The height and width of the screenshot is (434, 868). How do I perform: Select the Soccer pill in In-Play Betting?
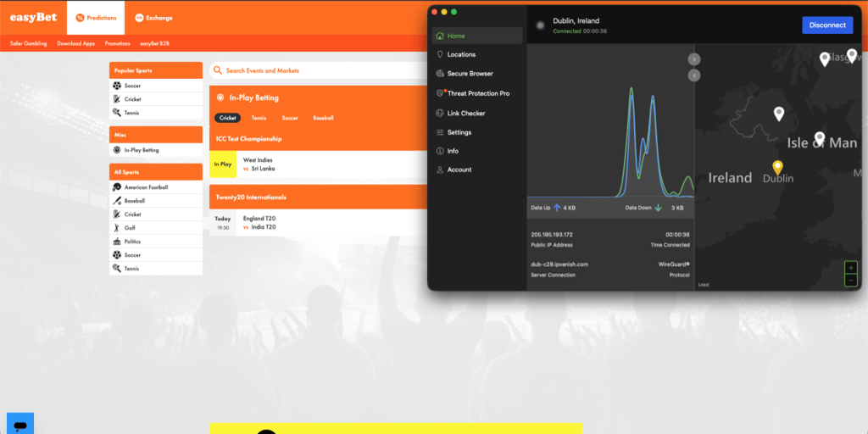tap(290, 118)
